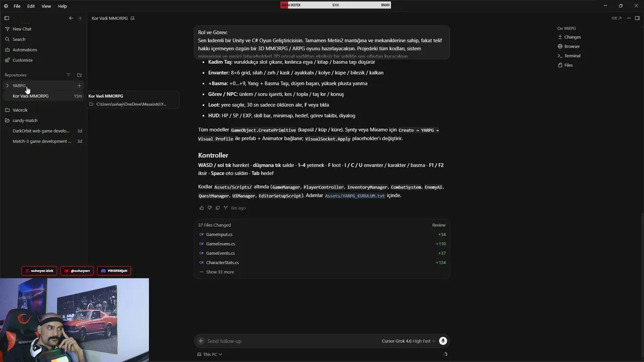Click the add repository folder icon
This screenshot has width=644, height=362.
(x=79, y=75)
